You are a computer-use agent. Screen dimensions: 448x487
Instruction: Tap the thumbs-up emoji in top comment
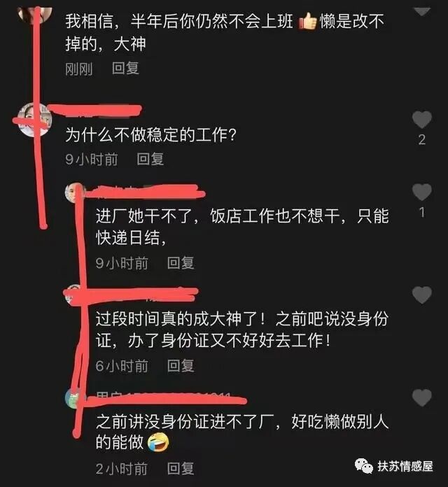(307, 22)
